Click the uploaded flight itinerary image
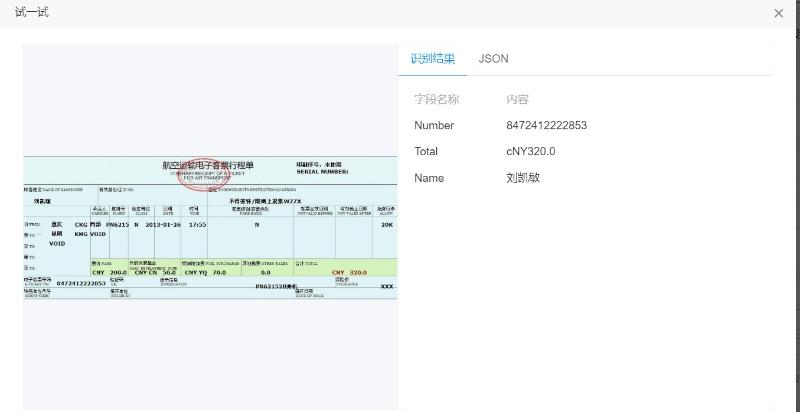Image resolution: width=800 pixels, height=412 pixels. pos(210,227)
